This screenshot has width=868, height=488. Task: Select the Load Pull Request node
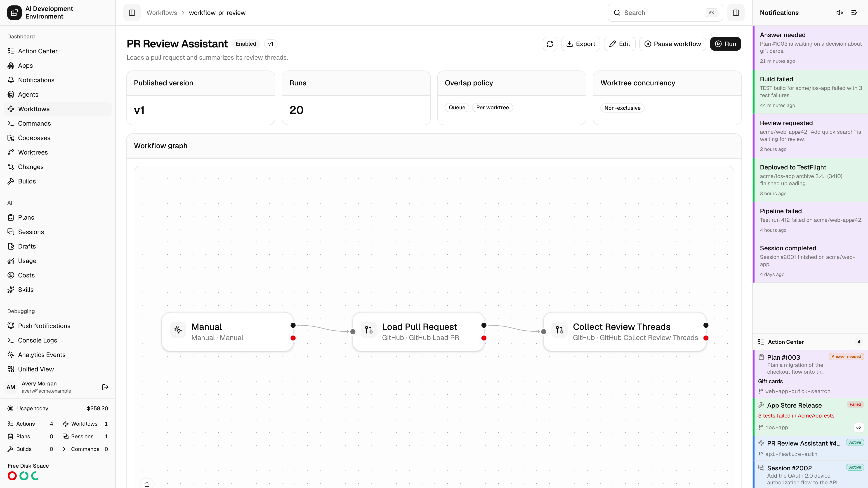[418, 332]
